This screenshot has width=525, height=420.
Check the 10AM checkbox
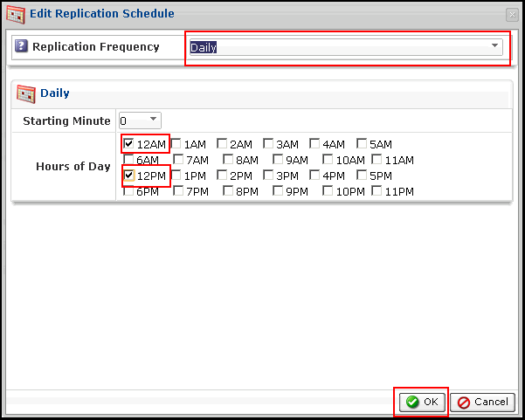328,159
